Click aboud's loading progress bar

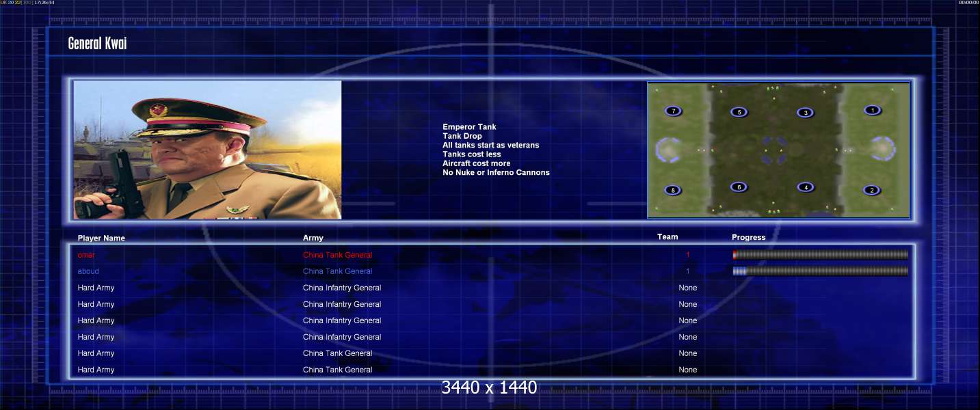click(821, 271)
